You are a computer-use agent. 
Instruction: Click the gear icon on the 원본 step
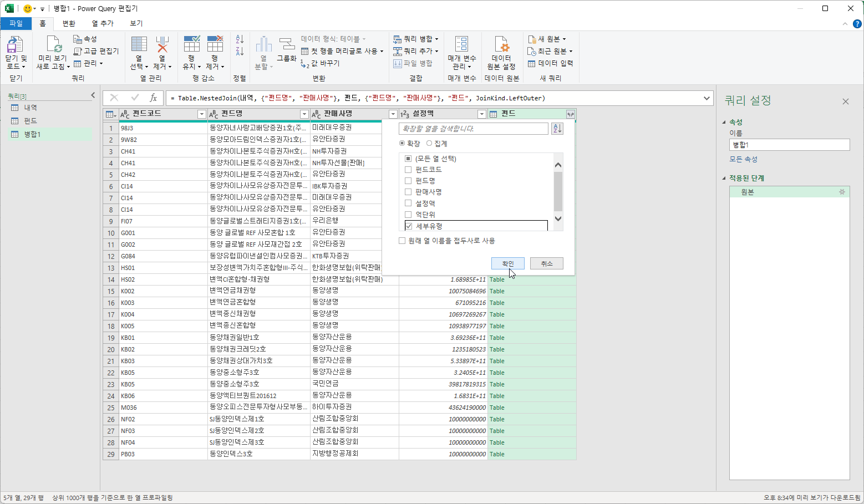(x=842, y=192)
